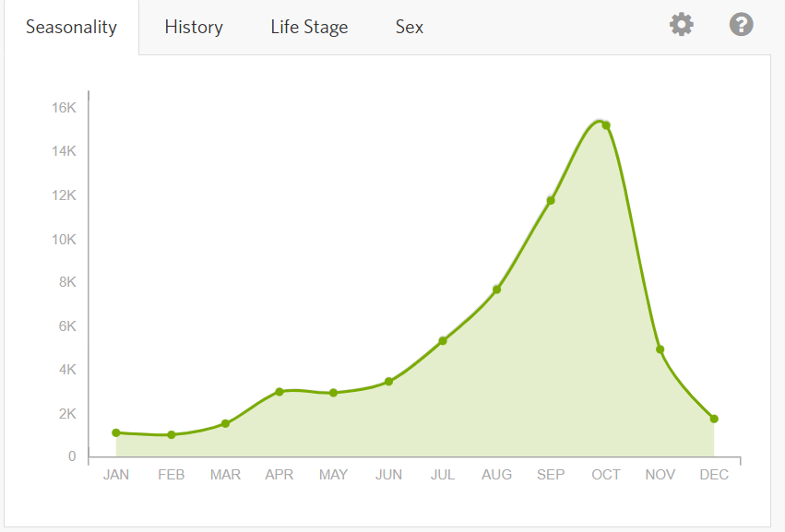Viewport: 785px width, 532px height.
Task: Click the July data point on the curve
Action: [443, 341]
